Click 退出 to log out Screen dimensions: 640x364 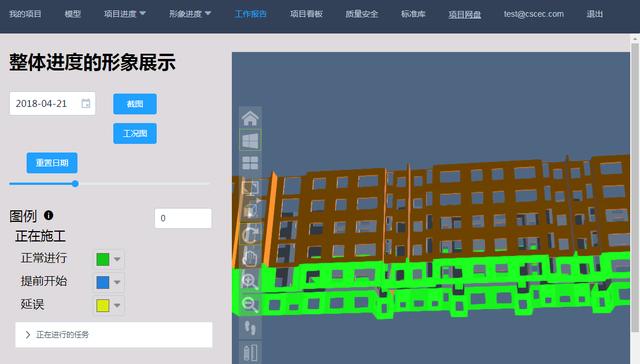click(x=595, y=14)
